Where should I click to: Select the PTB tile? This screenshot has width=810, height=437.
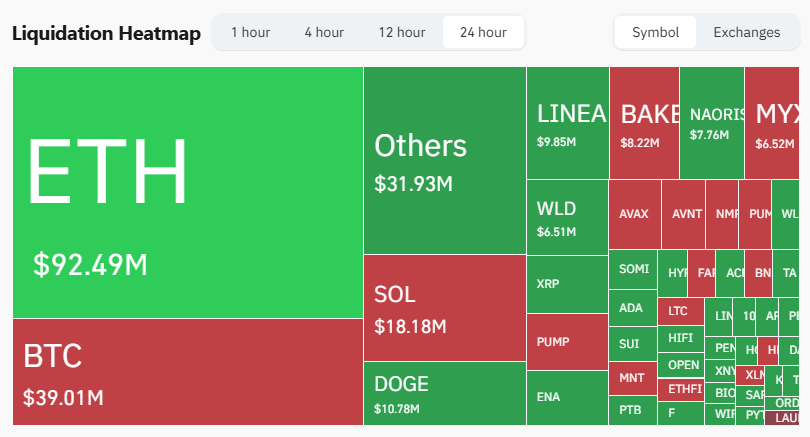coord(633,410)
